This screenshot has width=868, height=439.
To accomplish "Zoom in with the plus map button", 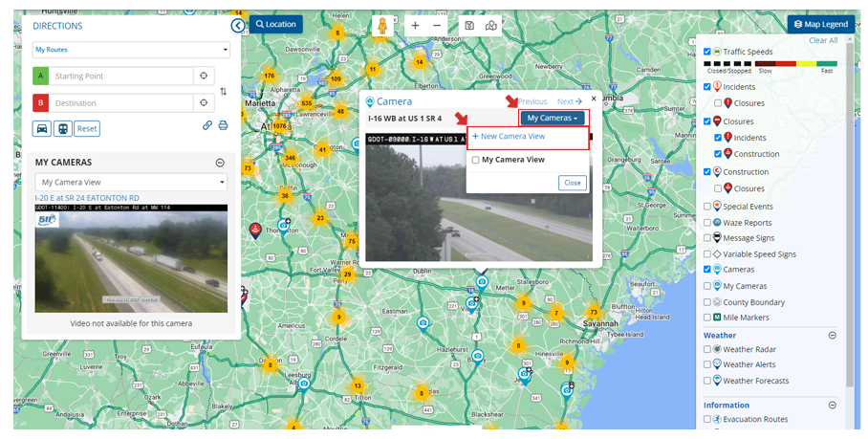I will click(415, 26).
